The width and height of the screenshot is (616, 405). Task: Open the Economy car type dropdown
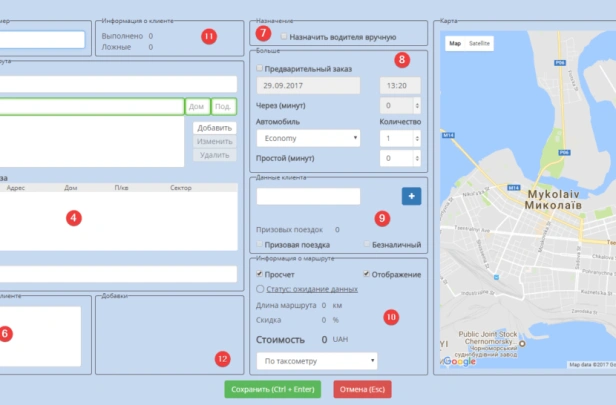308,138
